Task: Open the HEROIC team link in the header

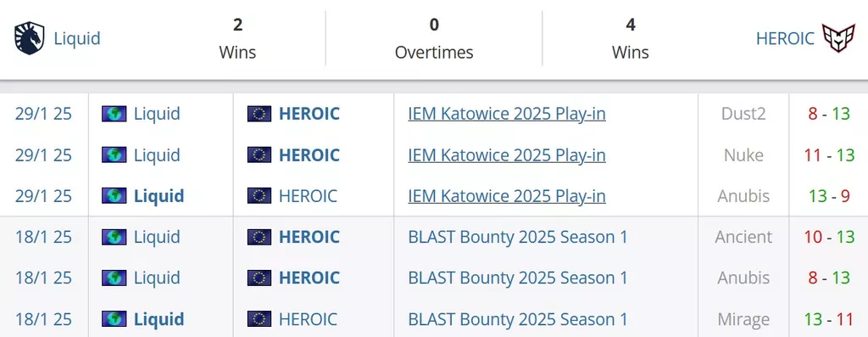Action: coord(785,39)
